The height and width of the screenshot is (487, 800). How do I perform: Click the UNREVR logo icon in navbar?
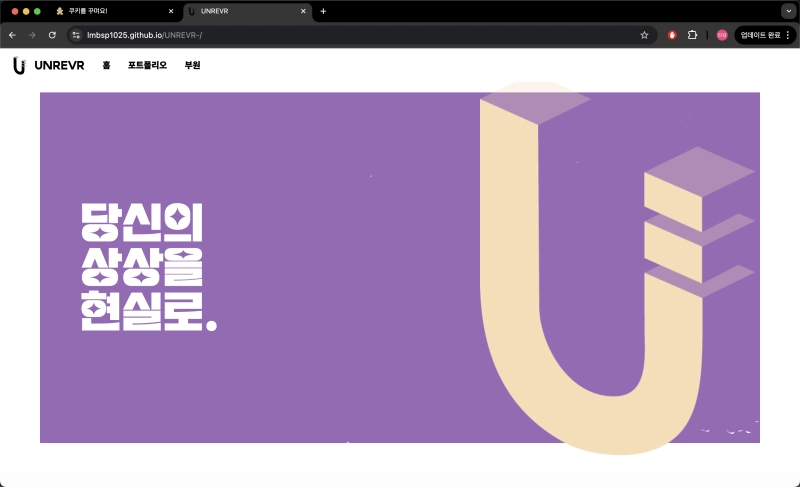coord(19,65)
